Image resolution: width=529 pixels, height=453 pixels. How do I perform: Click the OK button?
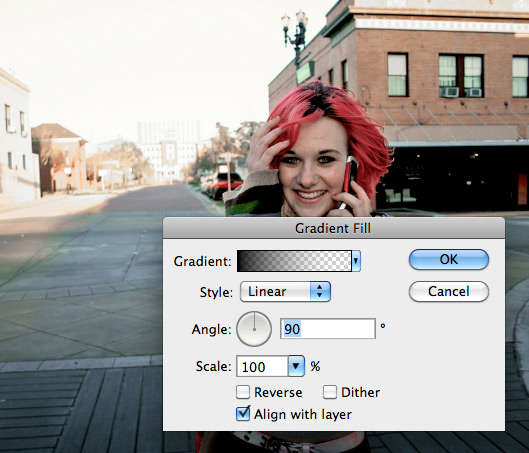click(449, 259)
